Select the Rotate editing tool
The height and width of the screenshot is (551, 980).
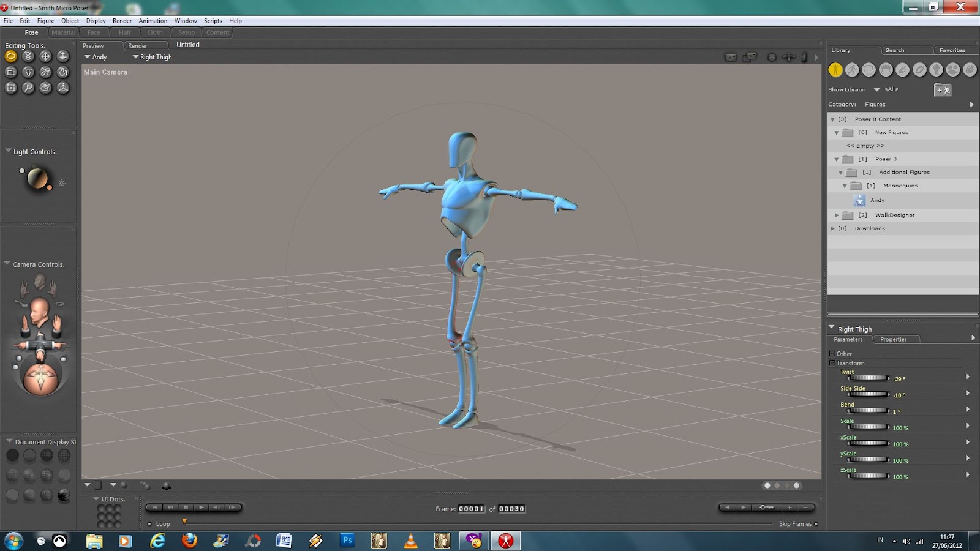[11, 56]
